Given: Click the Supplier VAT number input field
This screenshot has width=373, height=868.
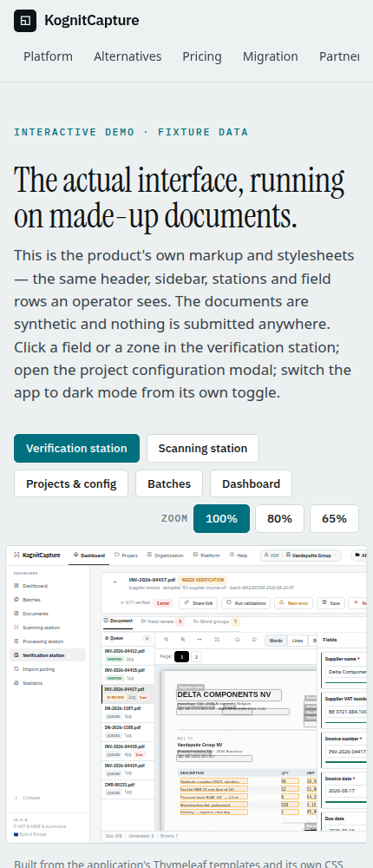Looking at the screenshot, I should (346, 712).
